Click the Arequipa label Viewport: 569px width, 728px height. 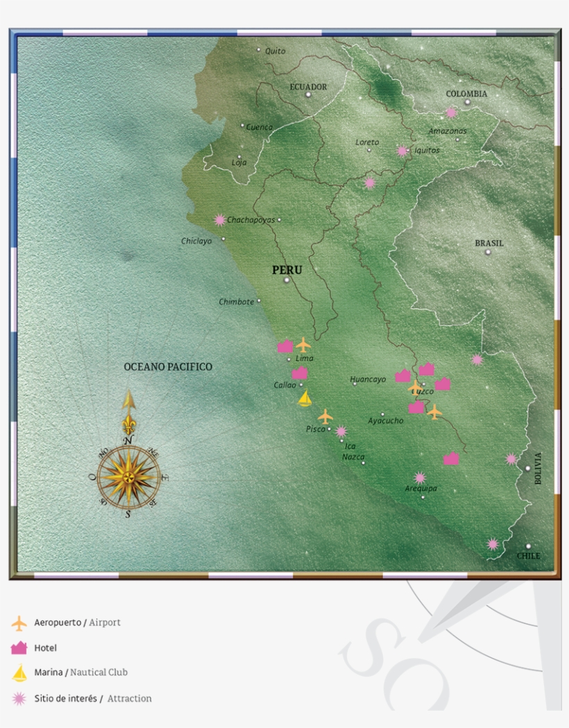coord(421,488)
